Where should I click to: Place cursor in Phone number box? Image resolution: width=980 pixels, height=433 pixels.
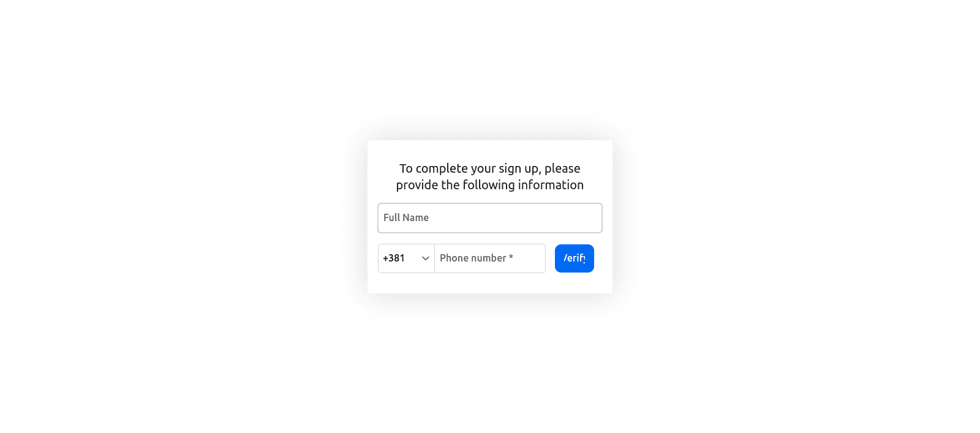[489, 258]
